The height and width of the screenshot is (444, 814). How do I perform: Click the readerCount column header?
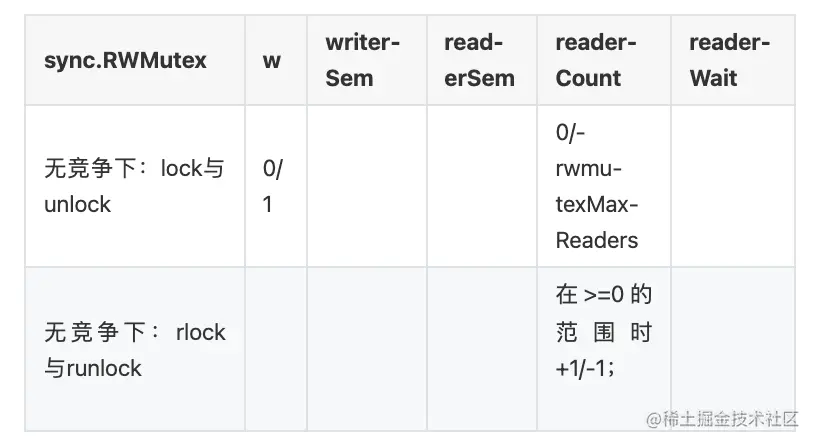coord(597,60)
